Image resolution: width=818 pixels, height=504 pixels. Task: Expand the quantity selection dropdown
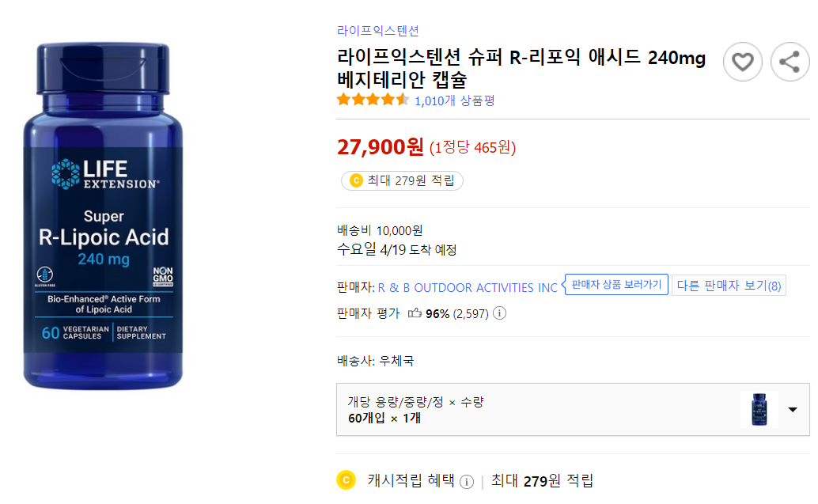tap(792, 409)
